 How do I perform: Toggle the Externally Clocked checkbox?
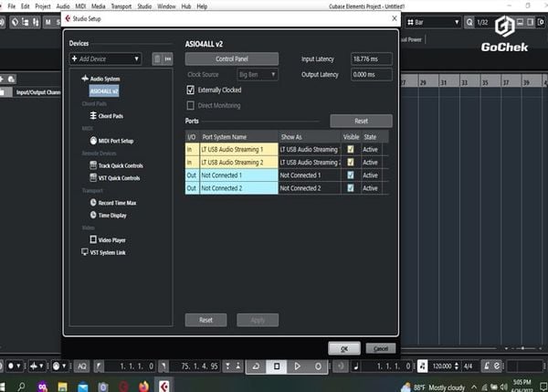coord(191,90)
